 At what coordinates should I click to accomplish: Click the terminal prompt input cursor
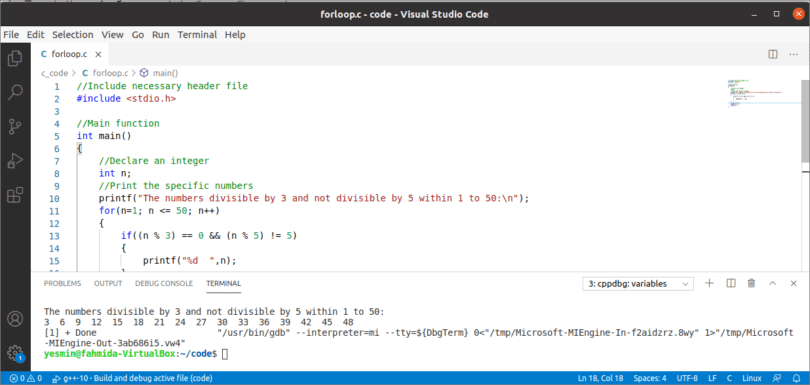tap(224, 354)
